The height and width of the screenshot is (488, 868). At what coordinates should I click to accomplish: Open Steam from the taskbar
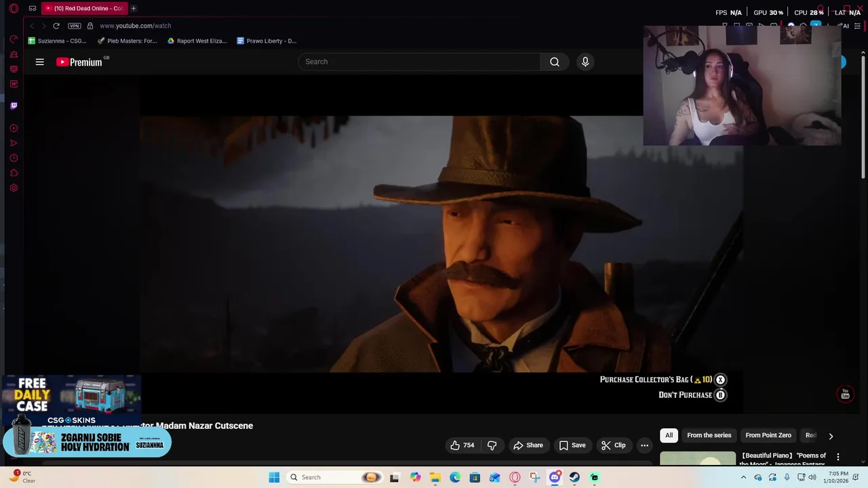574,477
